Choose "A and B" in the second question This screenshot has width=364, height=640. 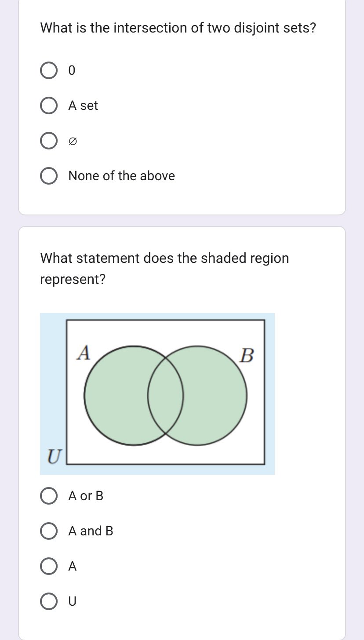click(x=48, y=531)
